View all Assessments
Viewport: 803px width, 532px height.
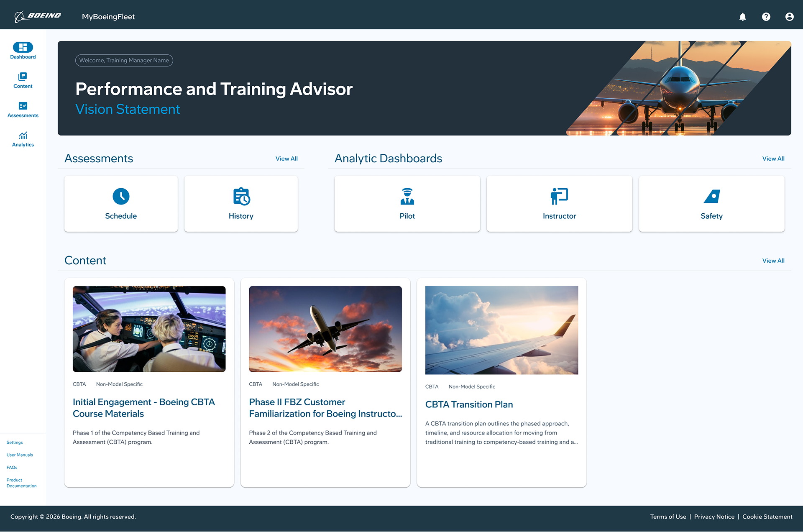point(286,159)
